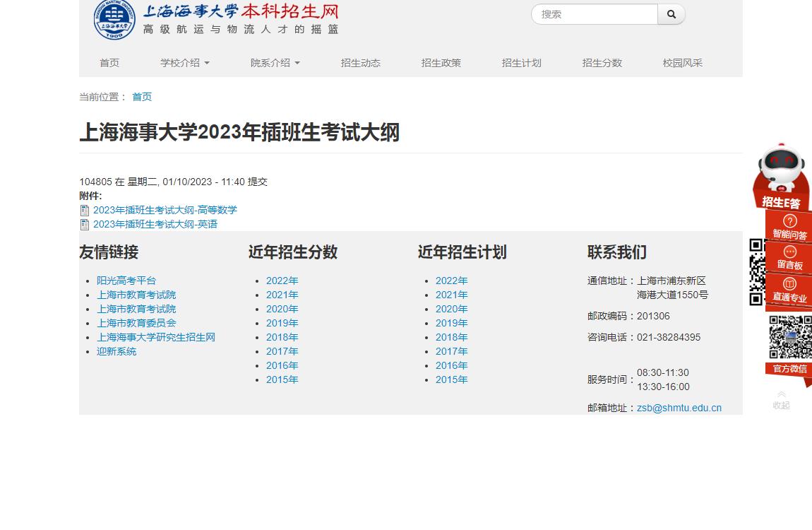Open 2015年 under 近年招生分数
The height and width of the screenshot is (530, 812).
282,379
